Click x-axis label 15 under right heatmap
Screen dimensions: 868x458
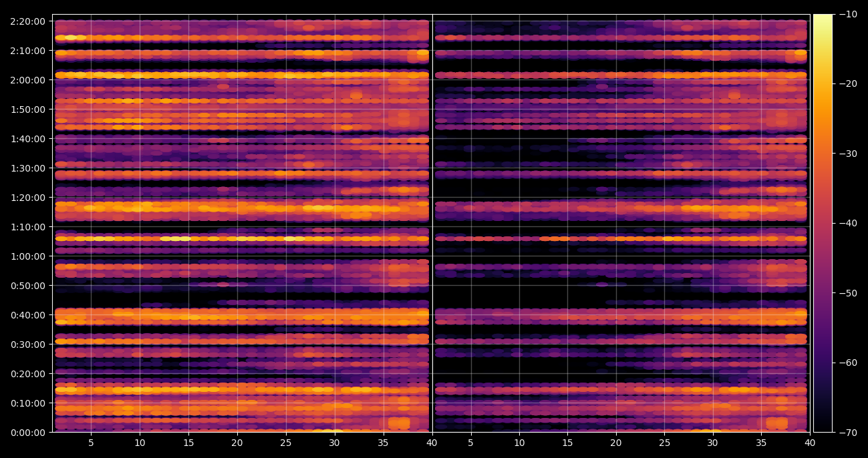[x=567, y=442]
